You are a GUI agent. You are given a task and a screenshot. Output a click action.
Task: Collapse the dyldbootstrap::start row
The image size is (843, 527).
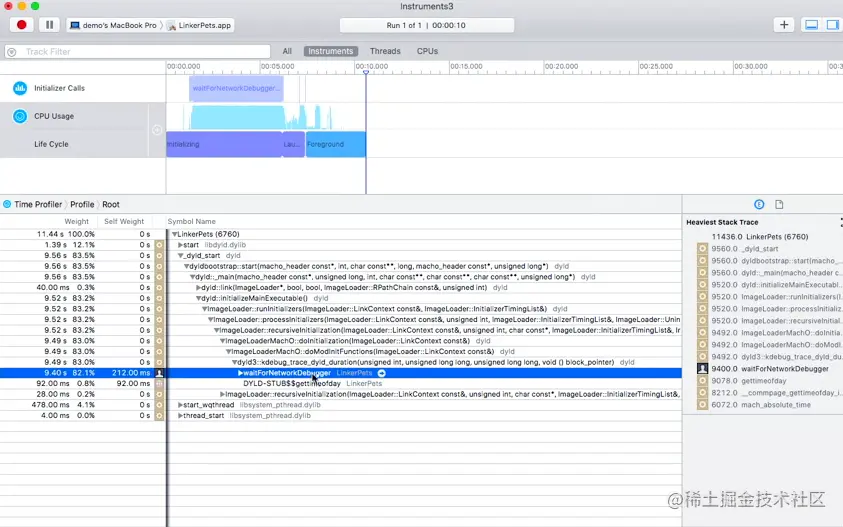(x=187, y=266)
